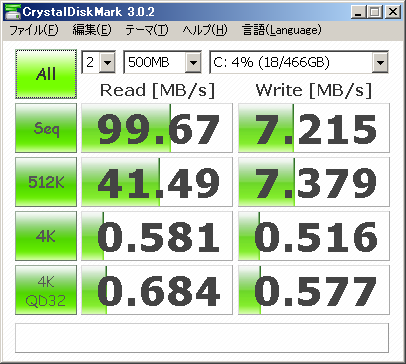Select the 4K read value 0.581
The height and width of the screenshot is (364, 406).
point(157,236)
